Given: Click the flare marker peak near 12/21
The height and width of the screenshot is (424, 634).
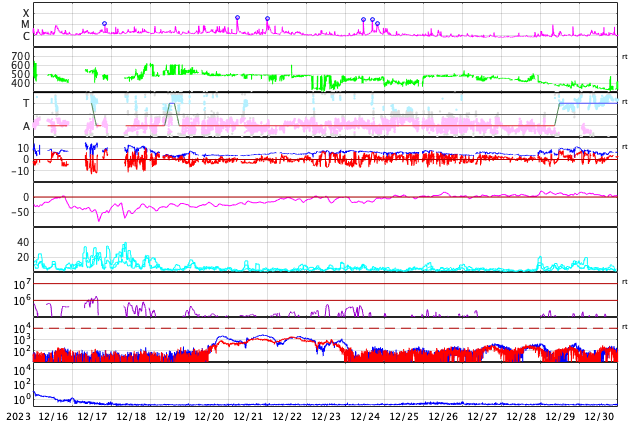Looking at the screenshot, I should (x=268, y=19).
